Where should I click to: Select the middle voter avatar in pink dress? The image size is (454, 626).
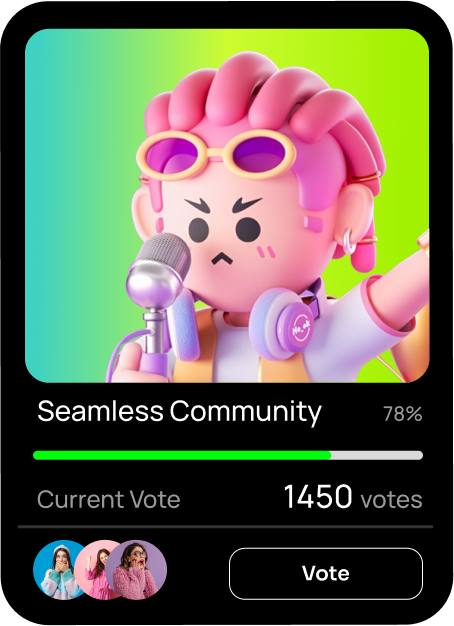[x=98, y=570]
